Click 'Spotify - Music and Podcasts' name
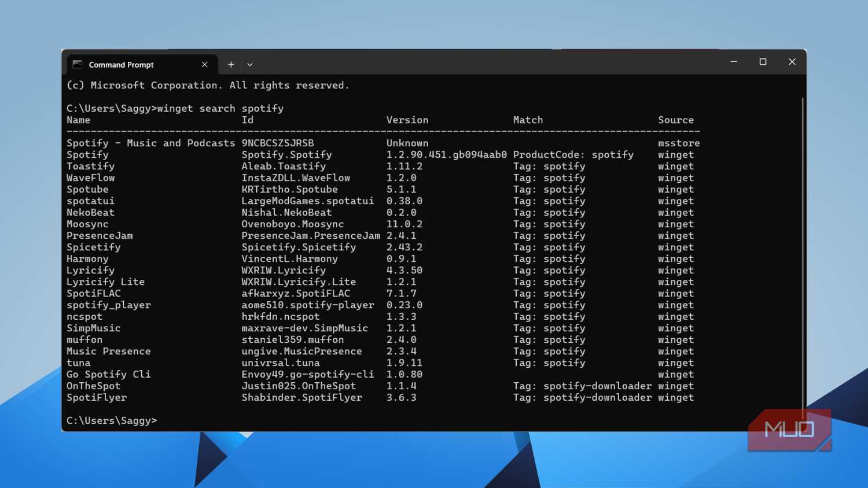The image size is (868, 488). [150, 143]
